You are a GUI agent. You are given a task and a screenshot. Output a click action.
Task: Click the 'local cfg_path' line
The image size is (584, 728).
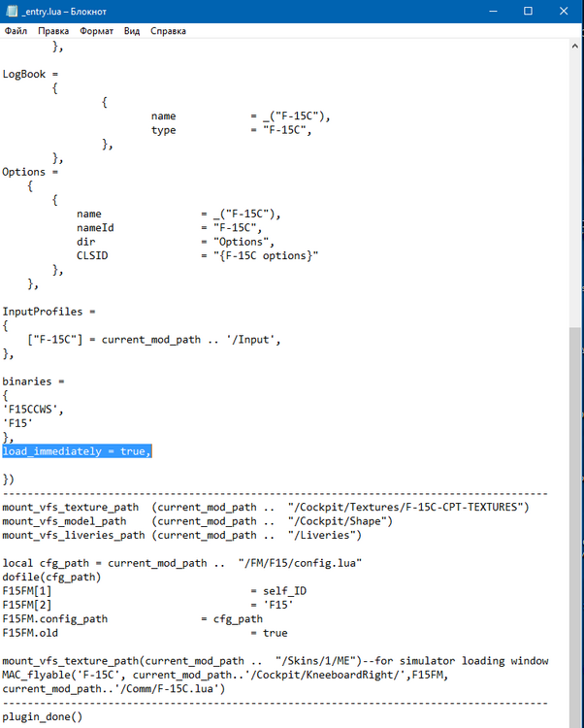tap(181, 563)
